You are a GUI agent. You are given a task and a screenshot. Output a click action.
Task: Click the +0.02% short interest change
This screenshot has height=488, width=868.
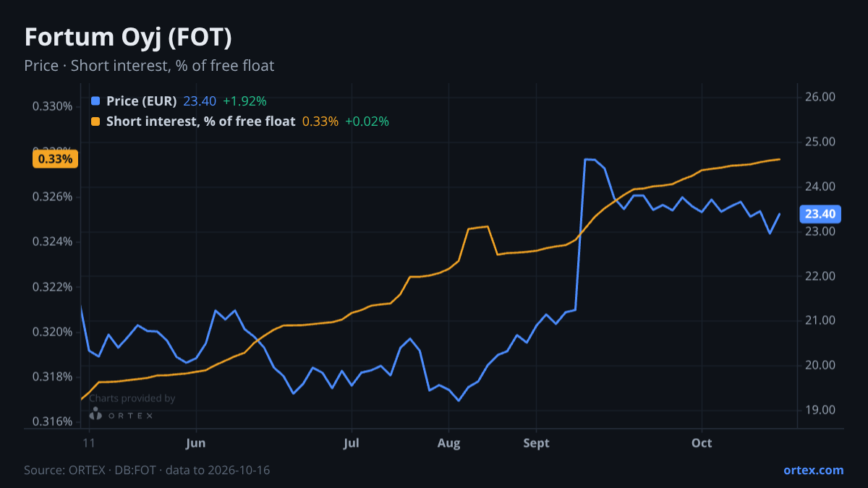click(367, 121)
